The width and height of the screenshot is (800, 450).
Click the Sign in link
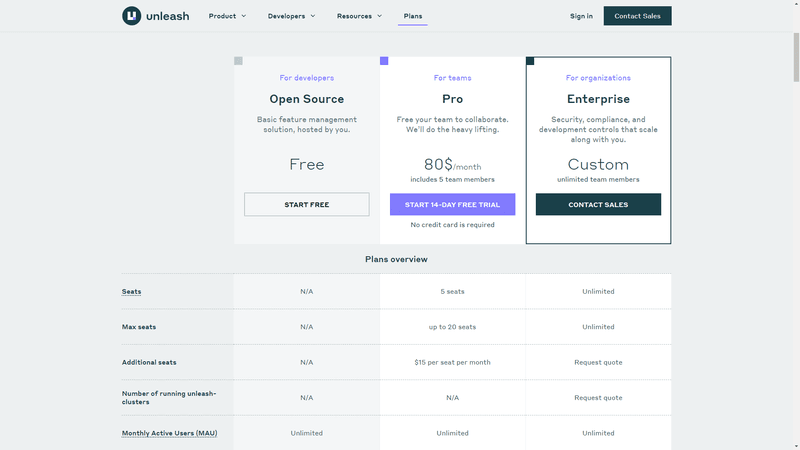pos(581,16)
